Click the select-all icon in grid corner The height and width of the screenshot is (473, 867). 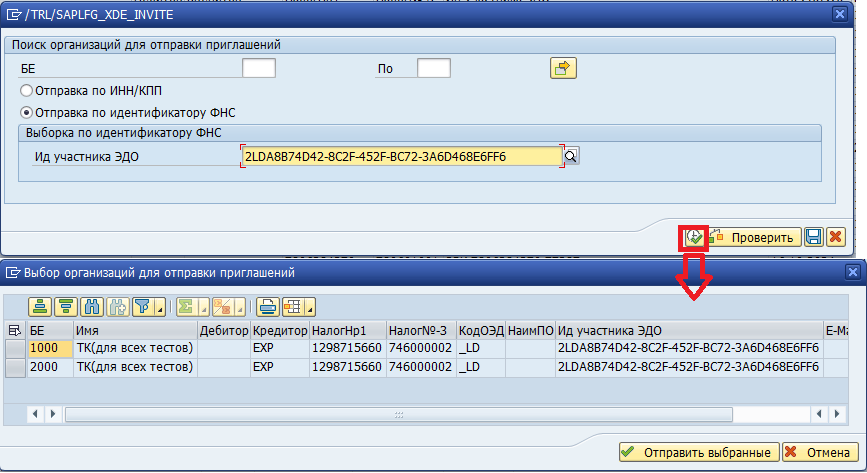pos(14,331)
